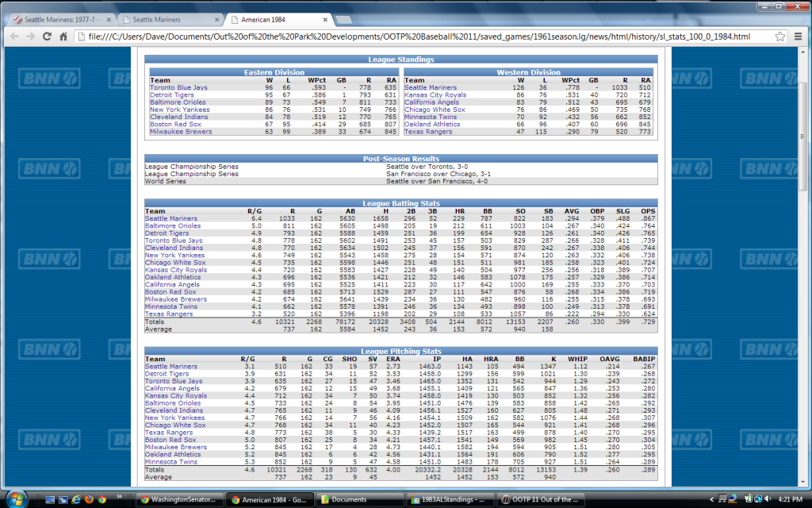
Task: Click the 'San Francisco over Chicago, 3-1' result
Action: click(x=439, y=174)
